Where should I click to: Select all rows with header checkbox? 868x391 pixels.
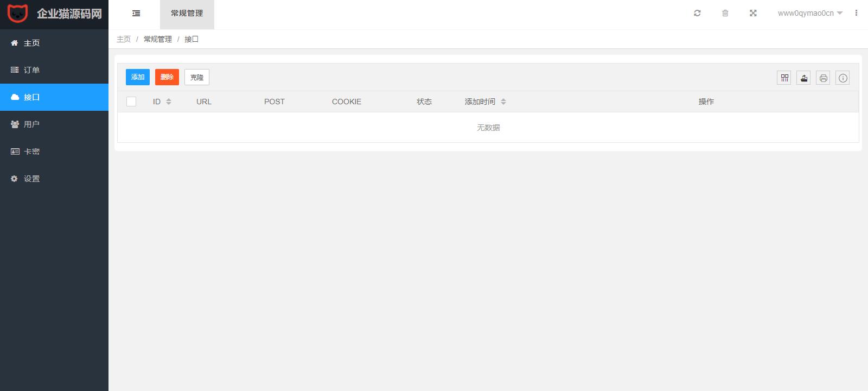tap(131, 102)
